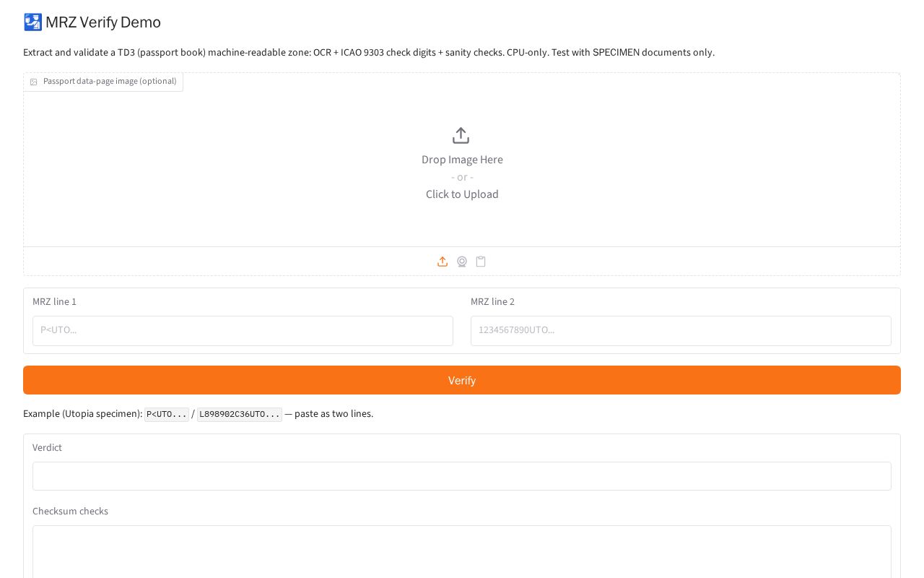Click the 'Checksum checks' label
The width and height of the screenshot is (924, 578).
[x=70, y=511]
